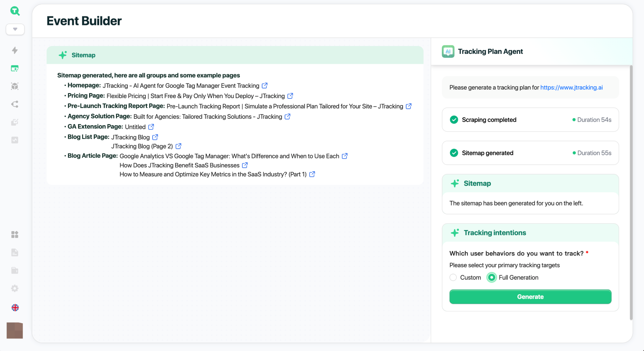Click the user avatar thumbnail in sidebar
This screenshot has width=644, height=351.
click(15, 330)
